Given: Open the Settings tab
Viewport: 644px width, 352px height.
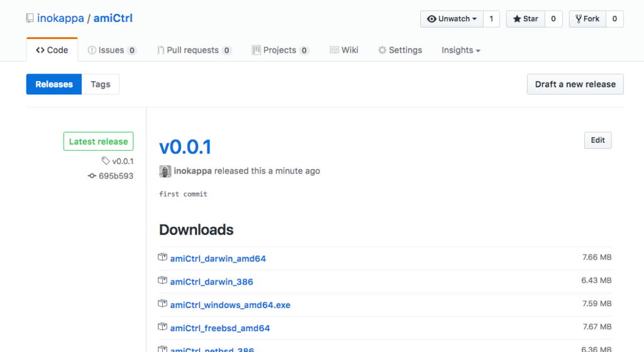Looking at the screenshot, I should click(400, 50).
